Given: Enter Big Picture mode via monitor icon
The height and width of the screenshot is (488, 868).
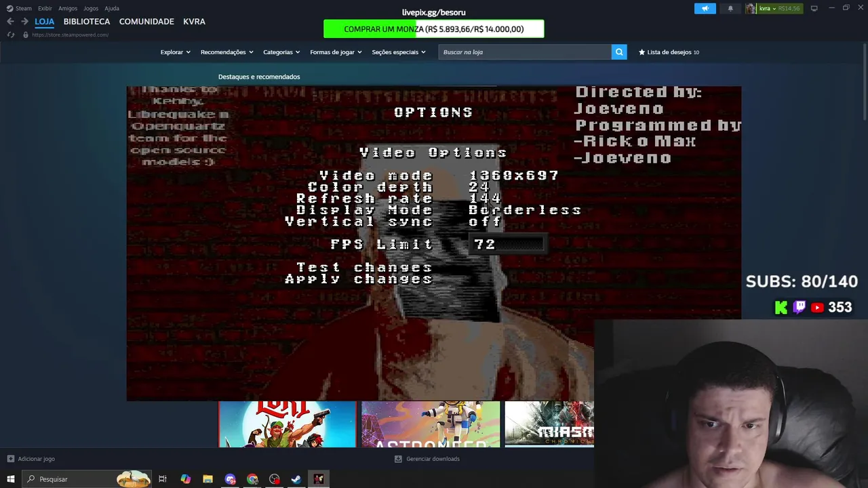Looking at the screenshot, I should tap(814, 8).
